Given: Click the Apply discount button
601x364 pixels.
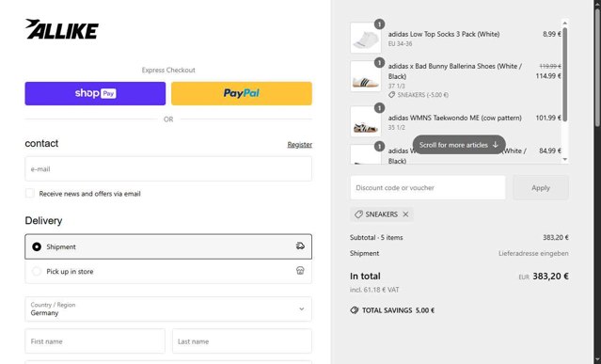Looking at the screenshot, I should pyautogui.click(x=541, y=188).
